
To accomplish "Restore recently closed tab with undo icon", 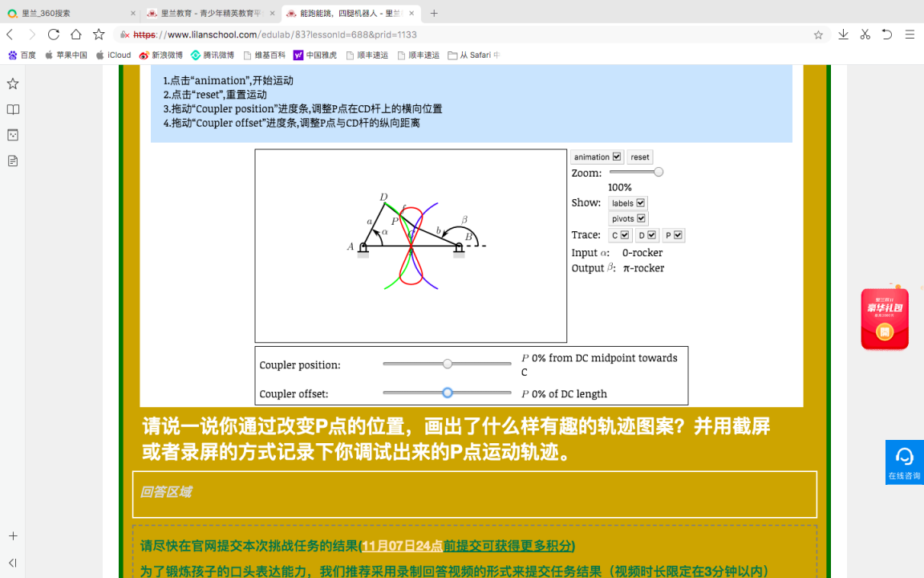I will 887,35.
